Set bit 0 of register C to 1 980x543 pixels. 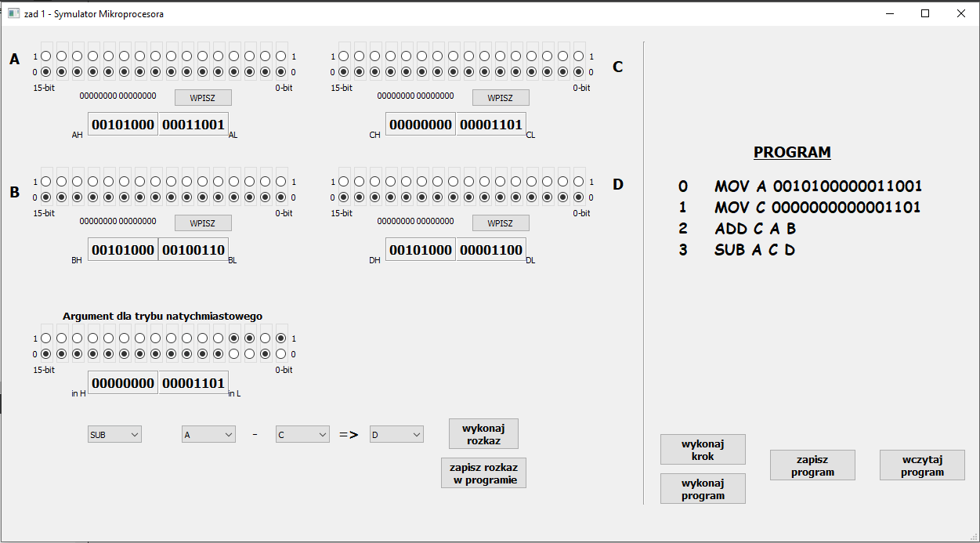coord(577,56)
